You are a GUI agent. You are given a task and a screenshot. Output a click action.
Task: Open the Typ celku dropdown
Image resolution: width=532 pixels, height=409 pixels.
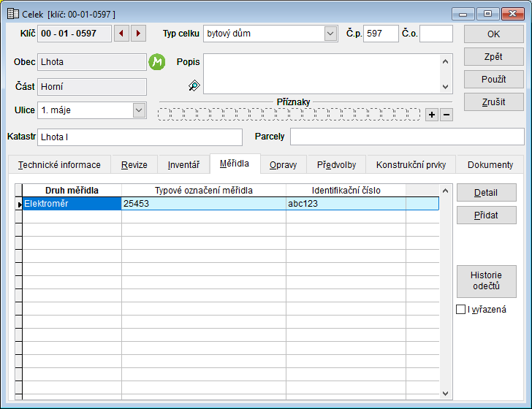coord(330,34)
